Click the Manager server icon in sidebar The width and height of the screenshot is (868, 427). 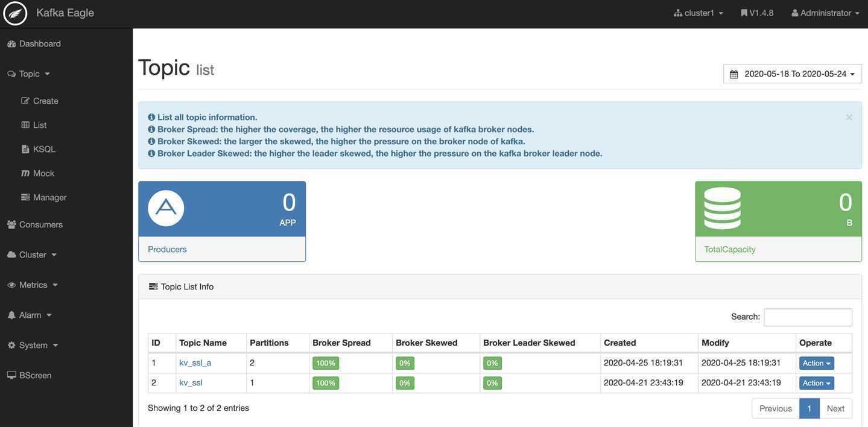[x=25, y=197]
